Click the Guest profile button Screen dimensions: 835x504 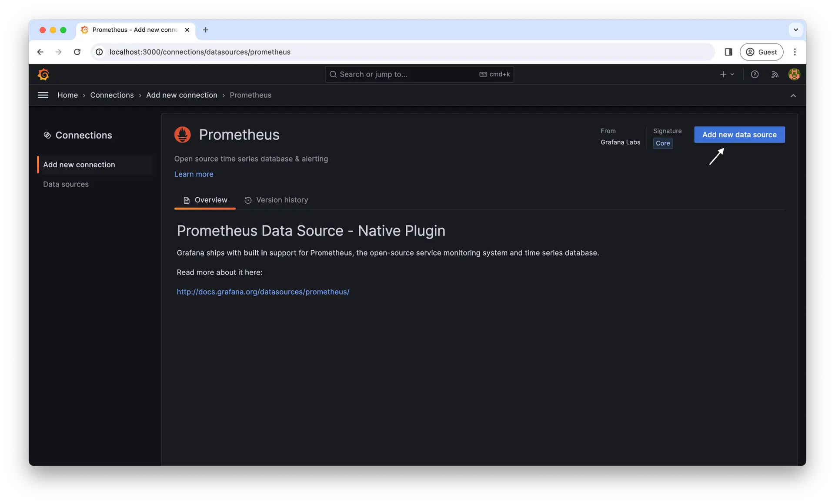(x=761, y=52)
